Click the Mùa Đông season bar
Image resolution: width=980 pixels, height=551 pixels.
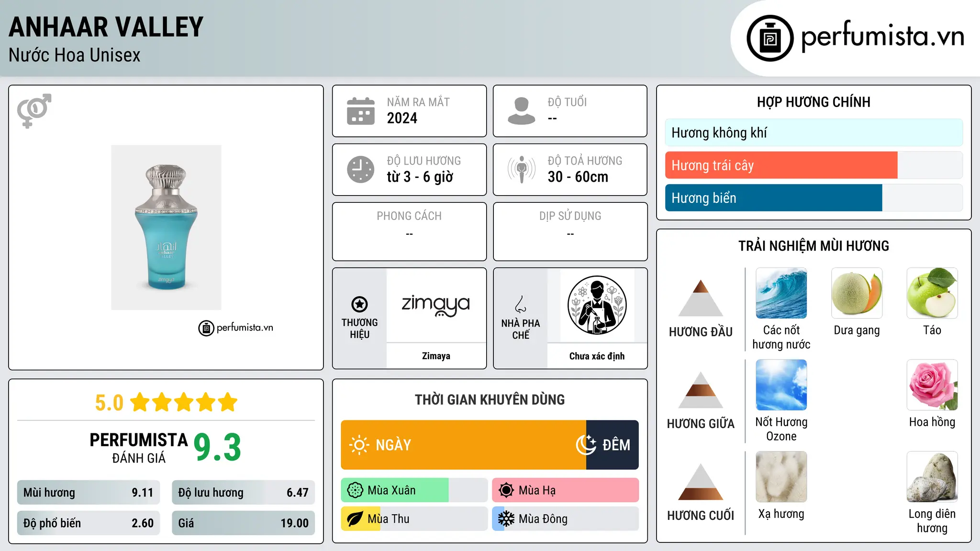pyautogui.click(x=566, y=519)
